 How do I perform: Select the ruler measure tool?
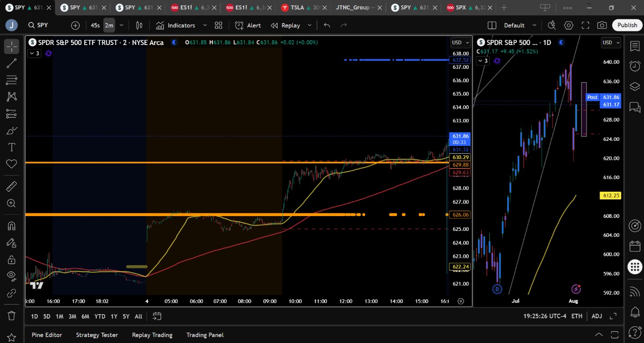(x=12, y=186)
